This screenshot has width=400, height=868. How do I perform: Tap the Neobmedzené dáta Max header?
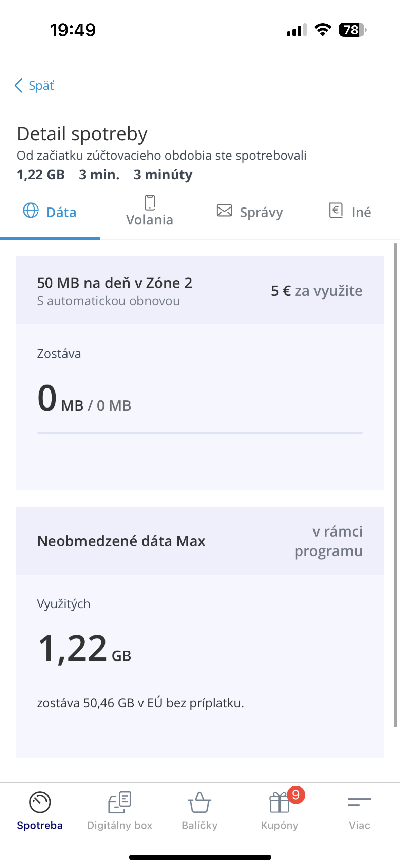click(121, 541)
